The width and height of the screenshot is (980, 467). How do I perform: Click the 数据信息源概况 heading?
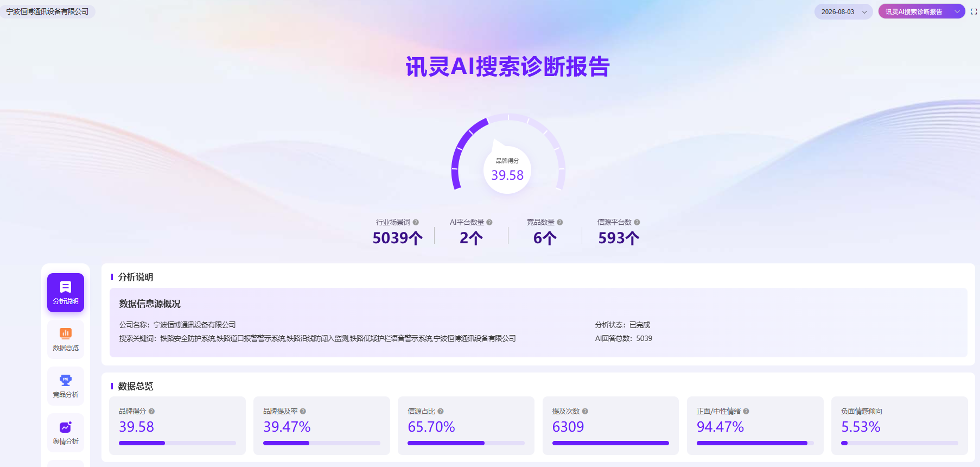click(x=150, y=304)
